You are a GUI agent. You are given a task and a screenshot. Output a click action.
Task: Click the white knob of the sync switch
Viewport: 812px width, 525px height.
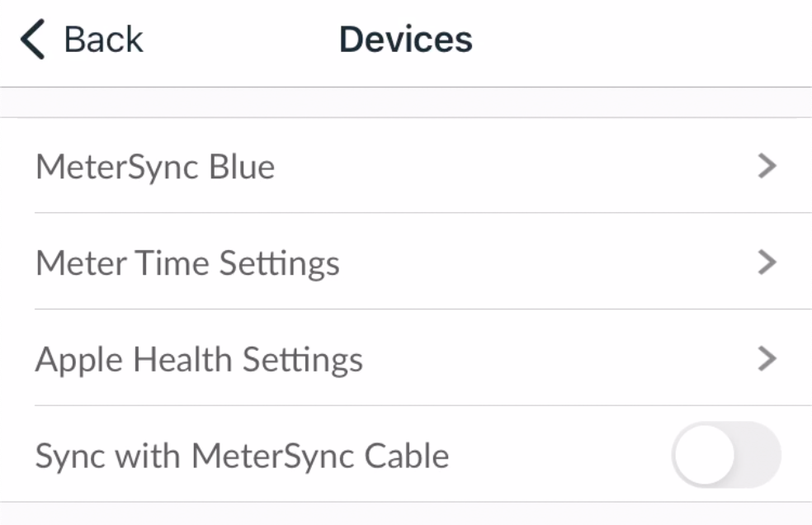[704, 456]
